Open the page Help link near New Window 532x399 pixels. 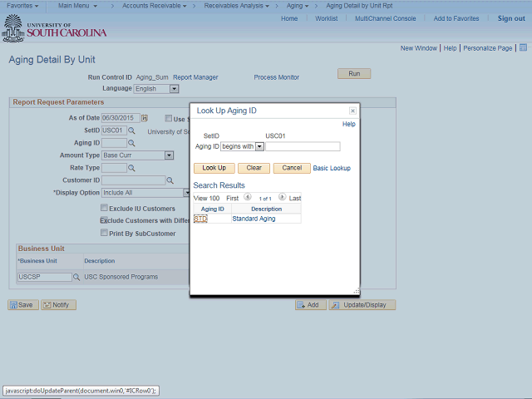click(450, 48)
